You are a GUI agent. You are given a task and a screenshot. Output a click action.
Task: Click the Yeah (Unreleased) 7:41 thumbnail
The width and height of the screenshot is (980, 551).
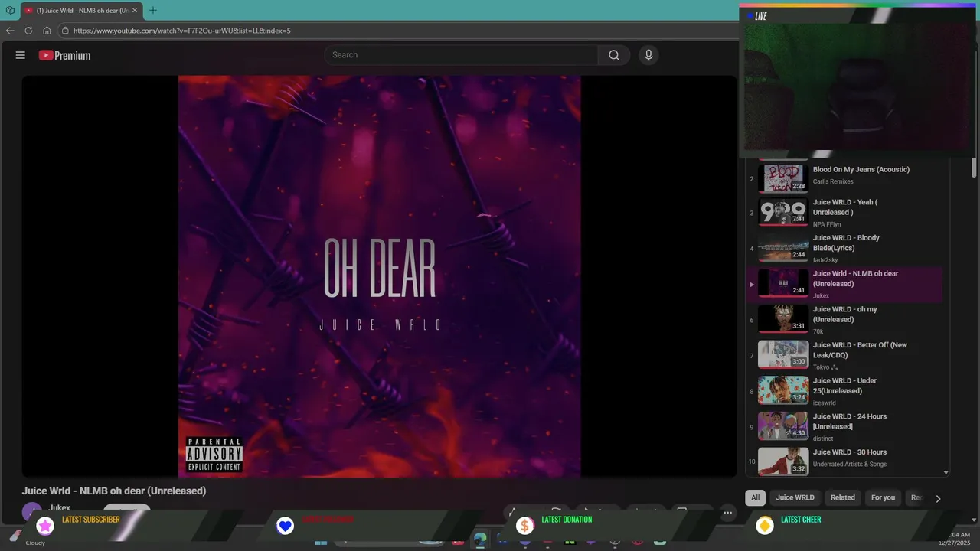pyautogui.click(x=783, y=213)
